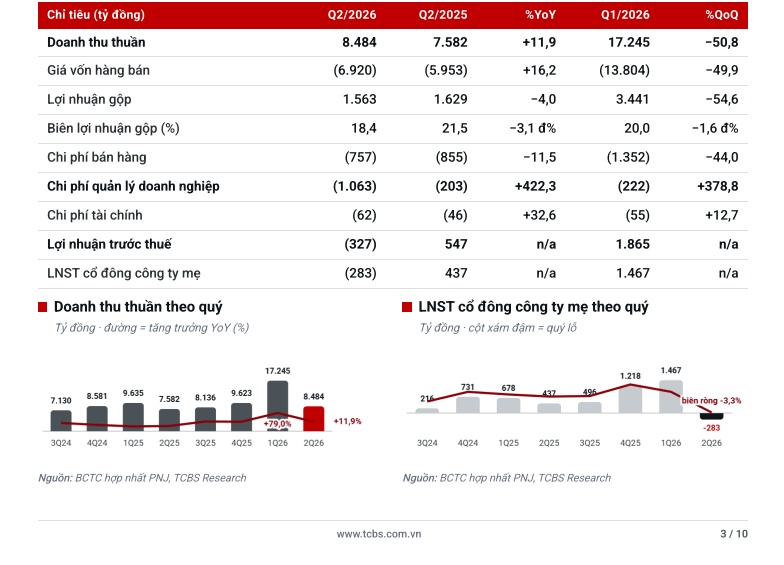784x565 pixels.
Task: Click the −3,1 đ% margin change value
Action: tap(532, 128)
